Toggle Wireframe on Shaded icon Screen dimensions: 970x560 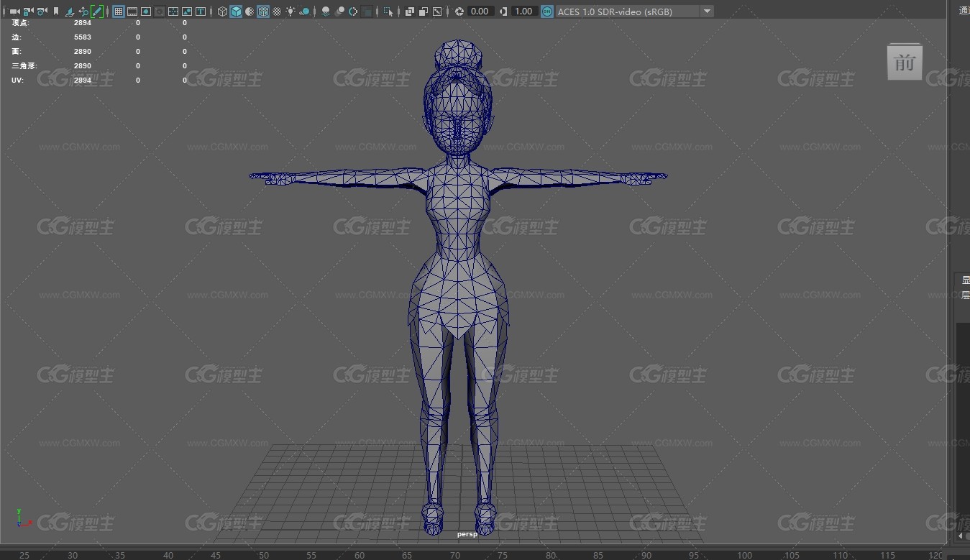click(x=263, y=12)
